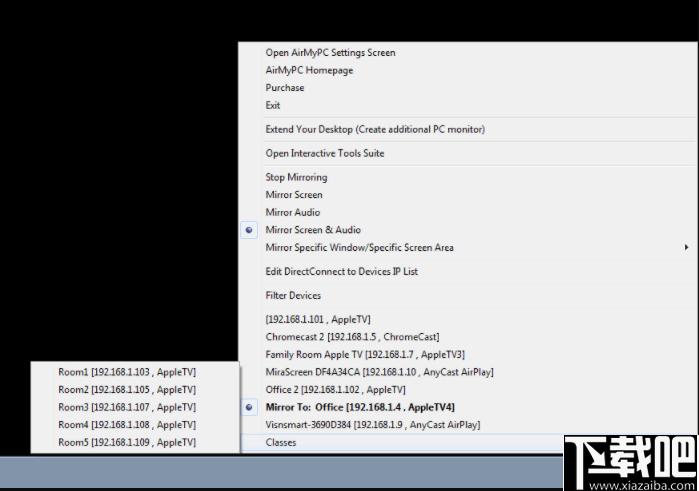699x491 pixels.
Task: Open AirMyPC Settings Screen
Action: pos(330,53)
